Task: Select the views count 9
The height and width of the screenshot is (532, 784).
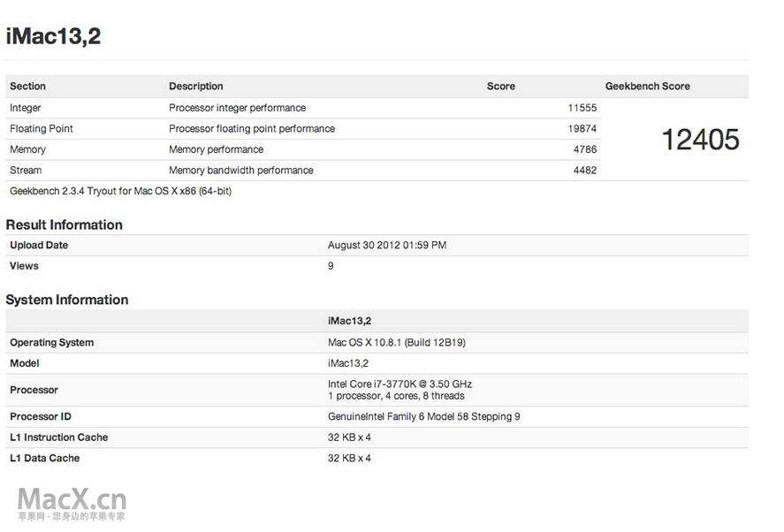Action: pyautogui.click(x=331, y=266)
